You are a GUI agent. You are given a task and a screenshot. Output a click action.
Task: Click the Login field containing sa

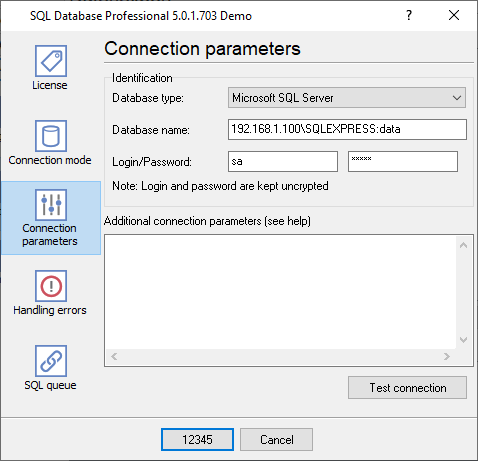click(x=283, y=162)
